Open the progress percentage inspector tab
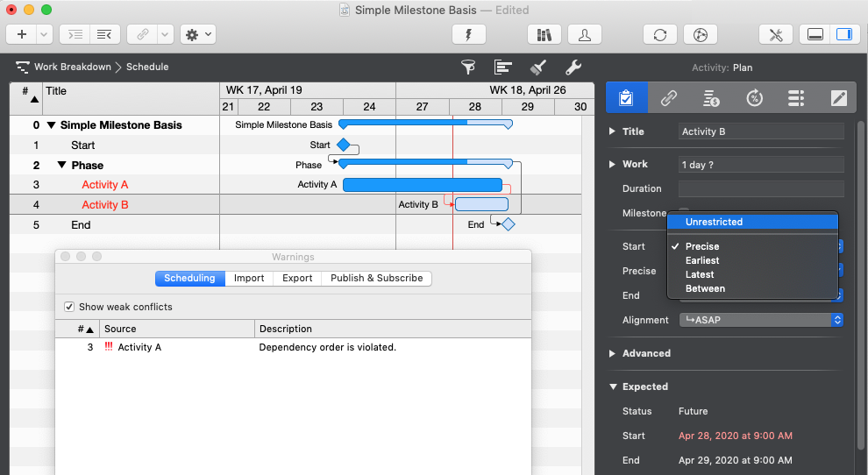The image size is (868, 475). [754, 98]
